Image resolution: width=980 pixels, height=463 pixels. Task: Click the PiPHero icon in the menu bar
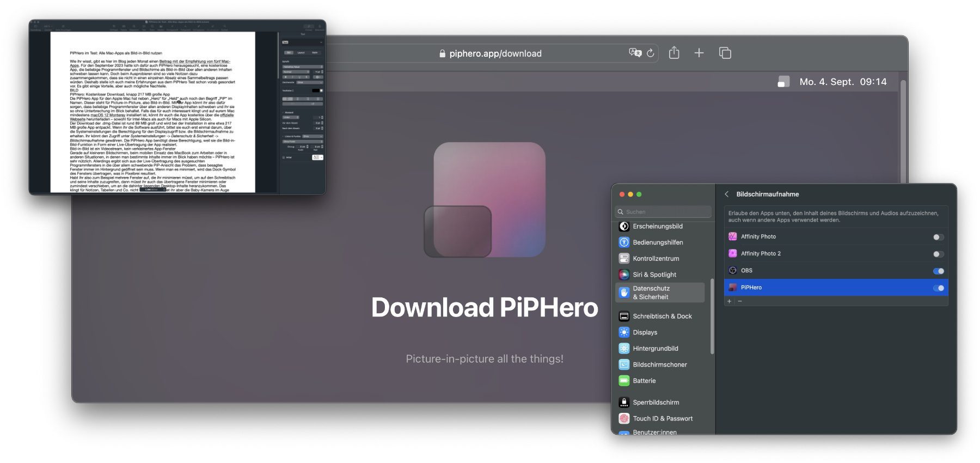tap(783, 82)
